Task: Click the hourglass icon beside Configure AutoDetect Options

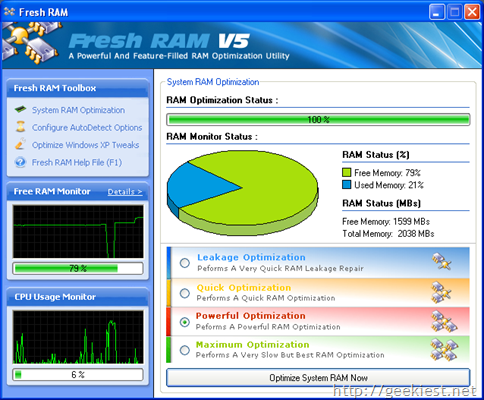Action: pos(20,127)
